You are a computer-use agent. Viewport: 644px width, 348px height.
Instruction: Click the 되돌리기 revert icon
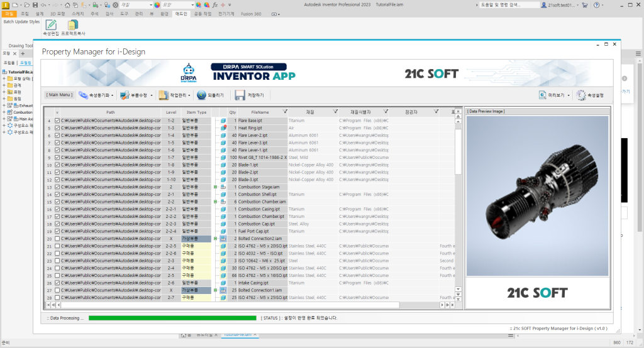(x=201, y=95)
